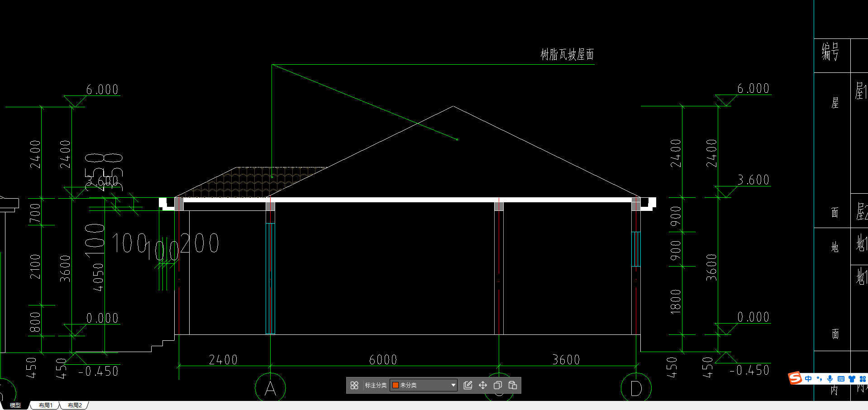This screenshot has width=868, height=410.
Task: Switch to the 布局1 layout tab
Action: point(46,405)
